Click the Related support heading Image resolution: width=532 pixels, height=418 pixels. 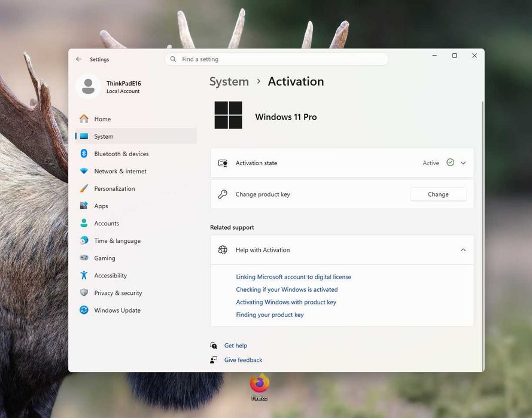232,227
